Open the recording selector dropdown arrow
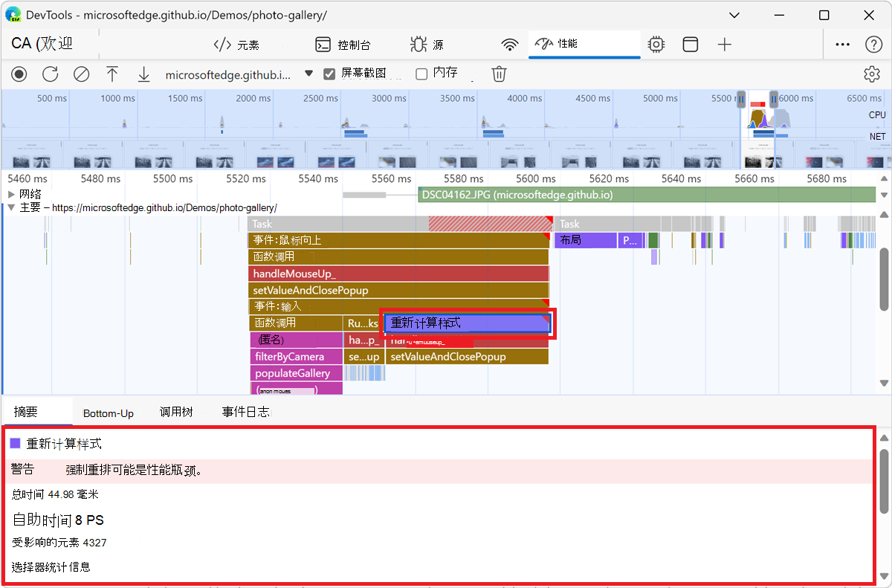892x588 pixels. point(309,74)
